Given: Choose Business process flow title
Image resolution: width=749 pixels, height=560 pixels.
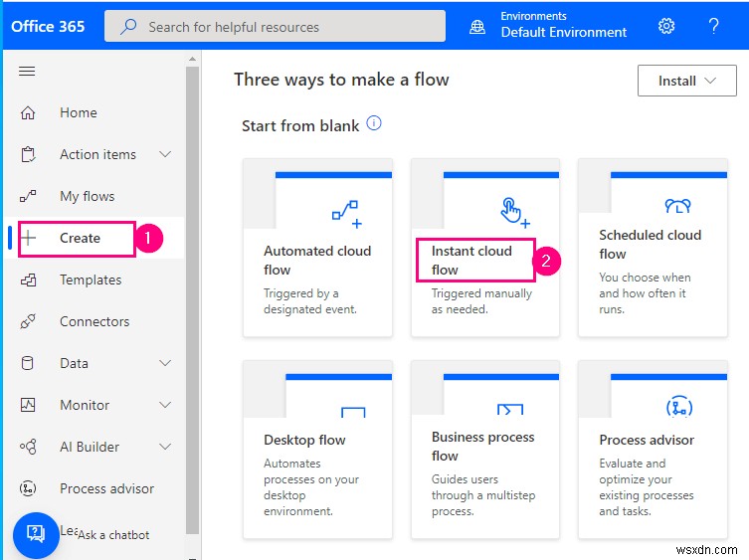Looking at the screenshot, I should (483, 447).
